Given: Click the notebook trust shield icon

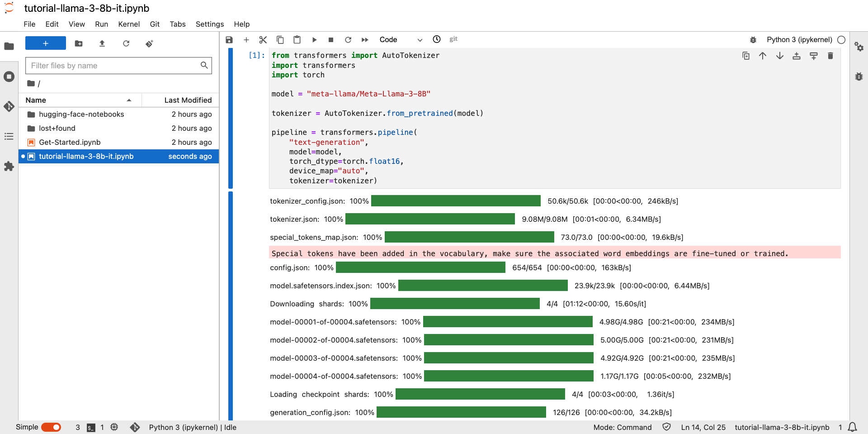Looking at the screenshot, I should click(x=666, y=427).
